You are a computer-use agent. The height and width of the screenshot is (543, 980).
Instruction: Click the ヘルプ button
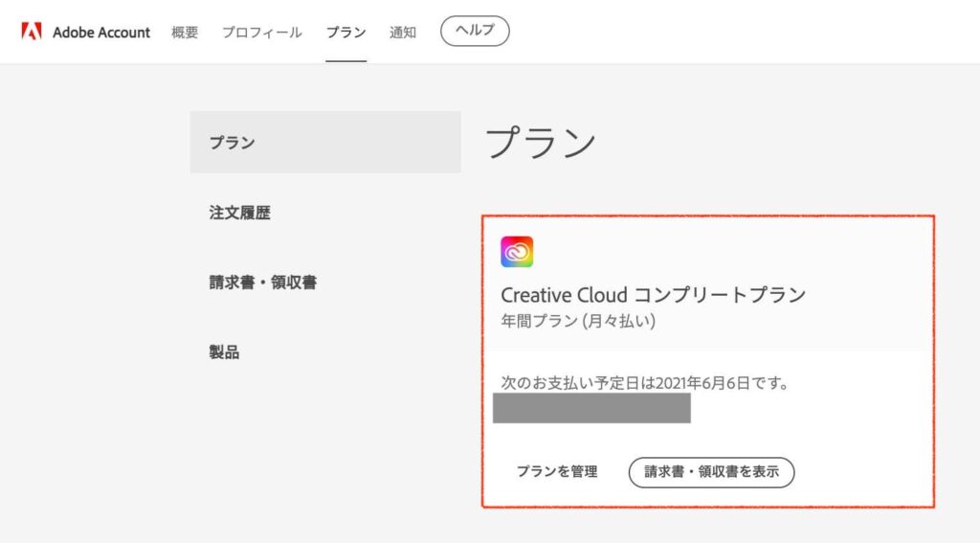[475, 31]
